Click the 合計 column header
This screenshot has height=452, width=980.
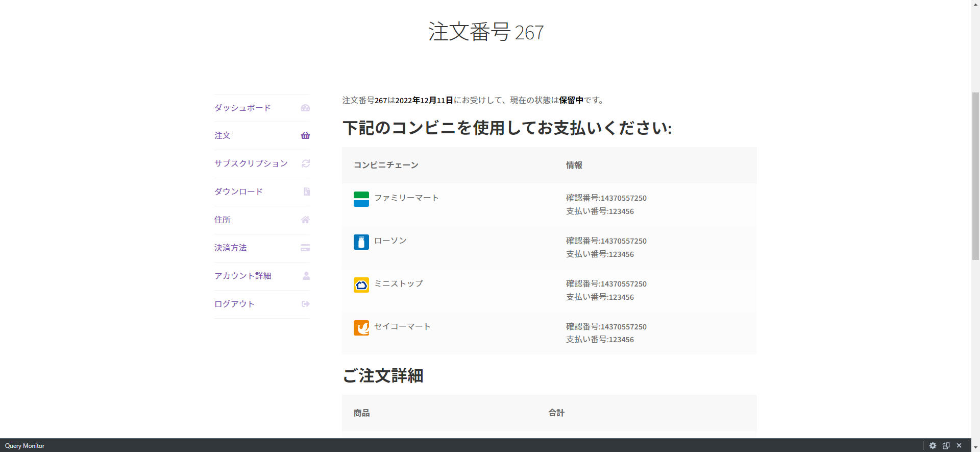[x=556, y=413]
